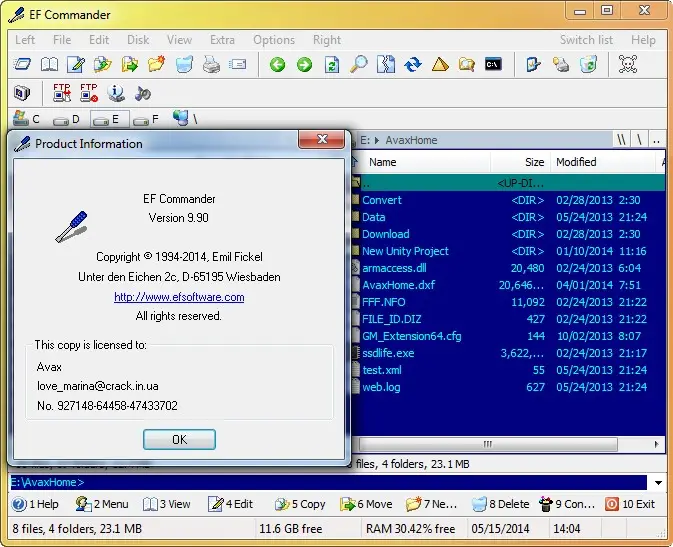Click the notepad-with-pencil Edit toolbar icon
The width and height of the screenshot is (673, 547).
point(76,65)
